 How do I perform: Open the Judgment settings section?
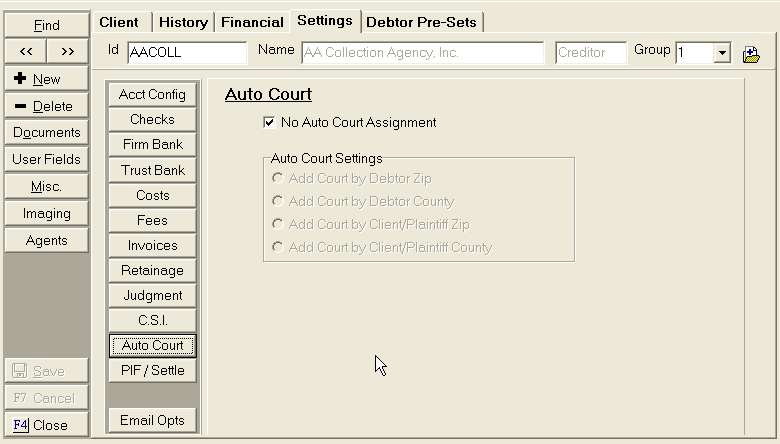coord(153,295)
